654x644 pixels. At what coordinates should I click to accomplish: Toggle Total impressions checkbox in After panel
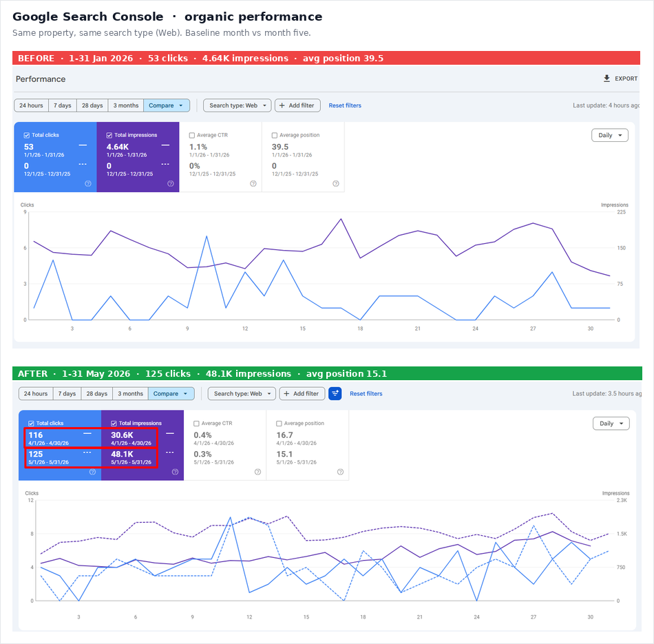114,423
